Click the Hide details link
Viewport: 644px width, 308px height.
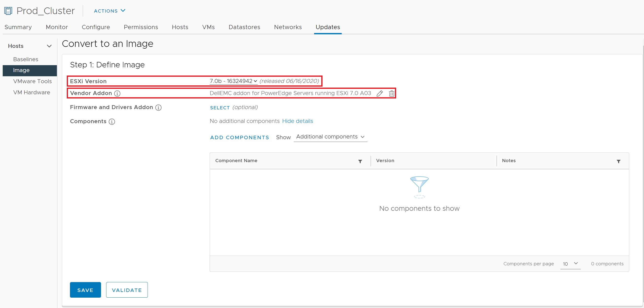coord(298,121)
